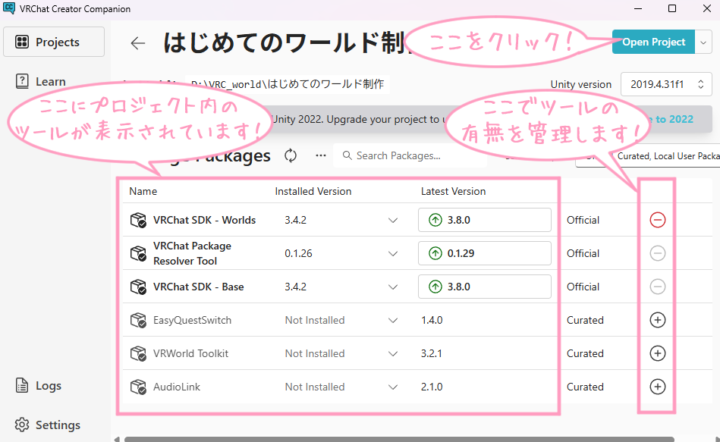Image resolution: width=720 pixels, height=442 pixels.
Task: Click the project path text field
Action: pyautogui.click(x=287, y=84)
